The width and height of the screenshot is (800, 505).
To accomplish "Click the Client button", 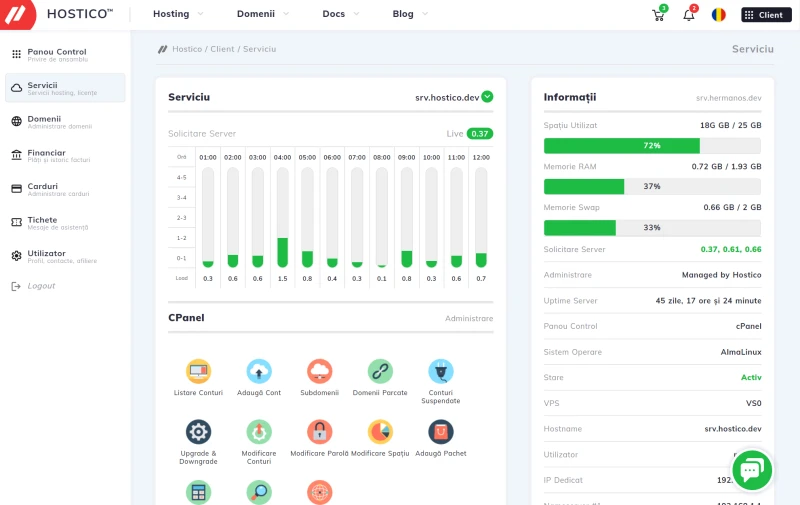I will coord(766,15).
